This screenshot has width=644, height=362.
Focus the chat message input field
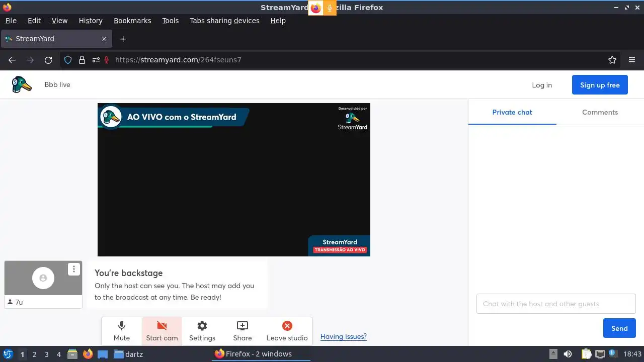point(556,304)
